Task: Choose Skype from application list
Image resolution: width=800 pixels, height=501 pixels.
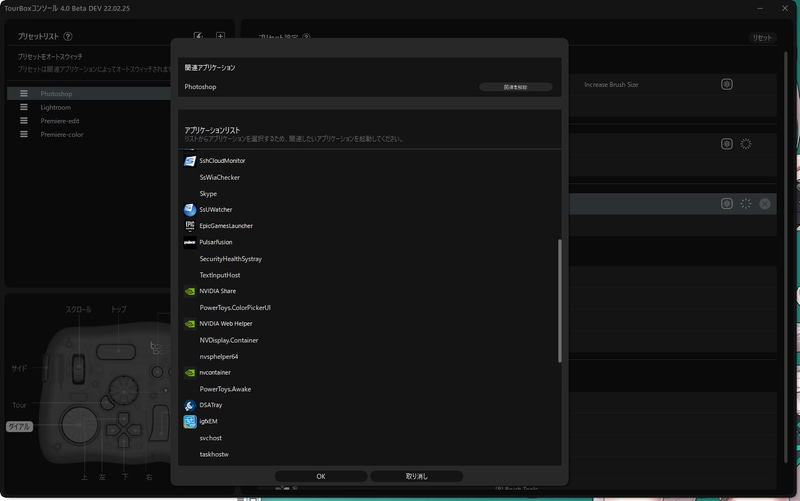Action: [x=208, y=194]
